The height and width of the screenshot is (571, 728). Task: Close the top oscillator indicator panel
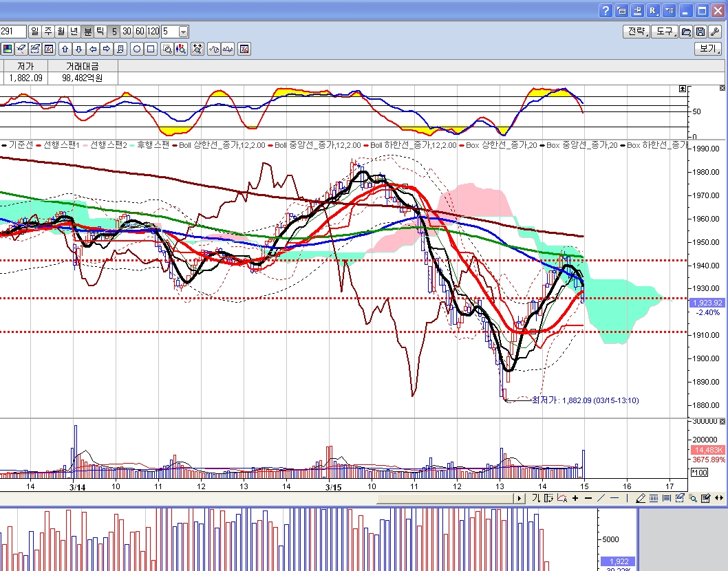[x=722, y=89]
